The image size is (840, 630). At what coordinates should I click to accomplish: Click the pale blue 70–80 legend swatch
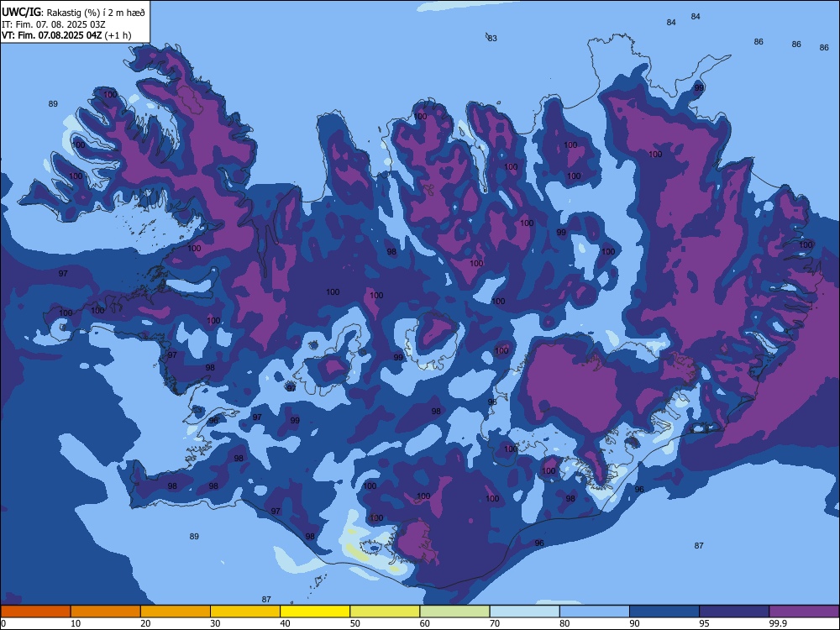coord(524,612)
